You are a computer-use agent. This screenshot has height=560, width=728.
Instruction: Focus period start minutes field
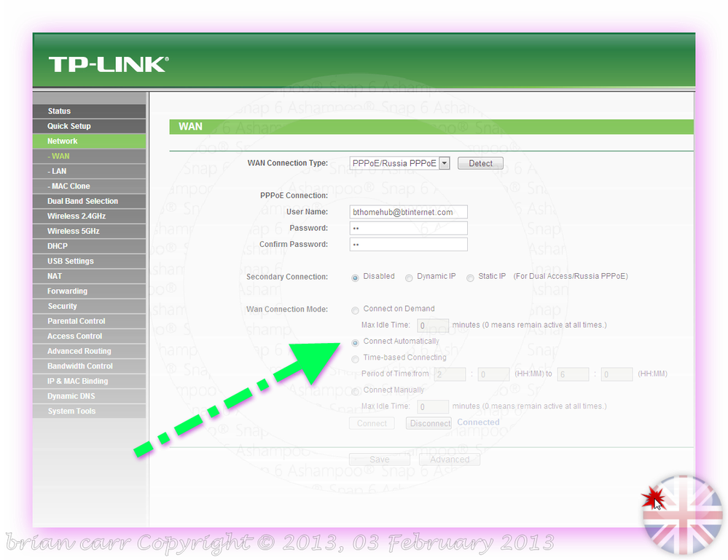(493, 374)
